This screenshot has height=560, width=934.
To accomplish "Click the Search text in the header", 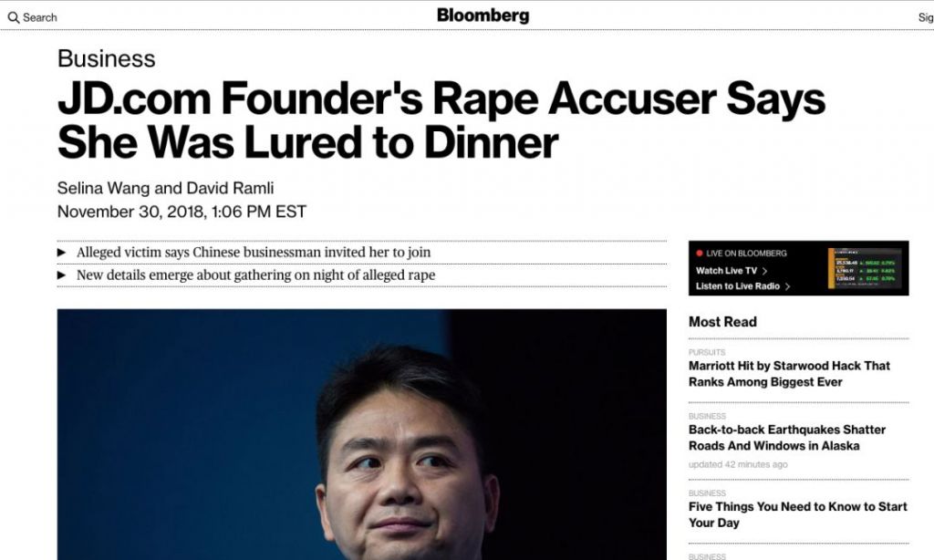I will [40, 17].
